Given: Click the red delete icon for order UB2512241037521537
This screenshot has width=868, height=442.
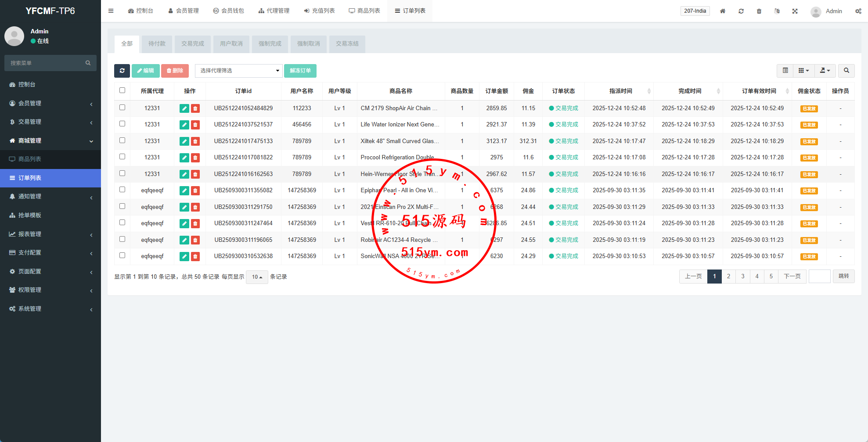Looking at the screenshot, I should [x=195, y=125].
